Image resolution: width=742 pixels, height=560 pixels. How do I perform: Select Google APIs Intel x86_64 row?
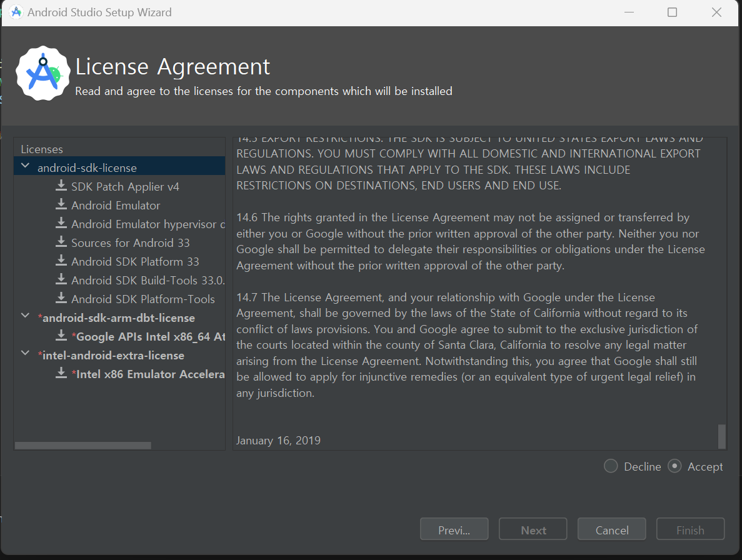[x=120, y=336]
